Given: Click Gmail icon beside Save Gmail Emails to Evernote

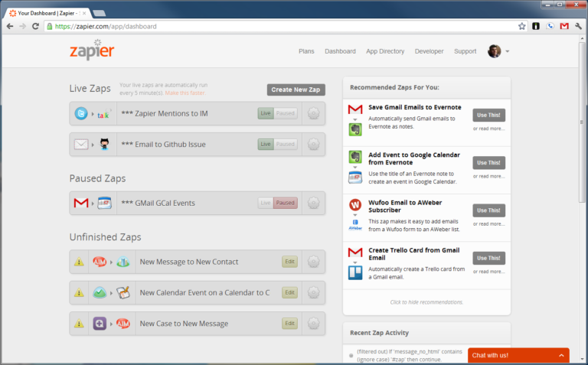Looking at the screenshot, I should pyautogui.click(x=355, y=109).
